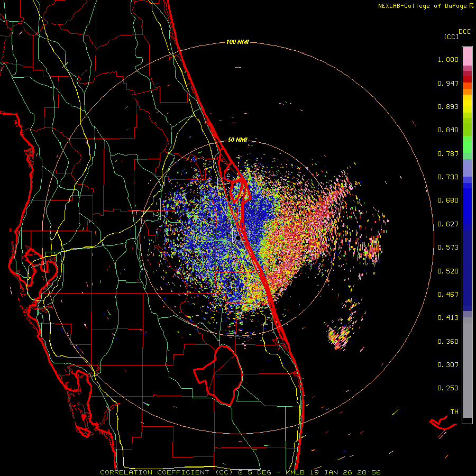The image size is (476, 476).
Task: Click the DCC legend title
Action: tap(464, 32)
